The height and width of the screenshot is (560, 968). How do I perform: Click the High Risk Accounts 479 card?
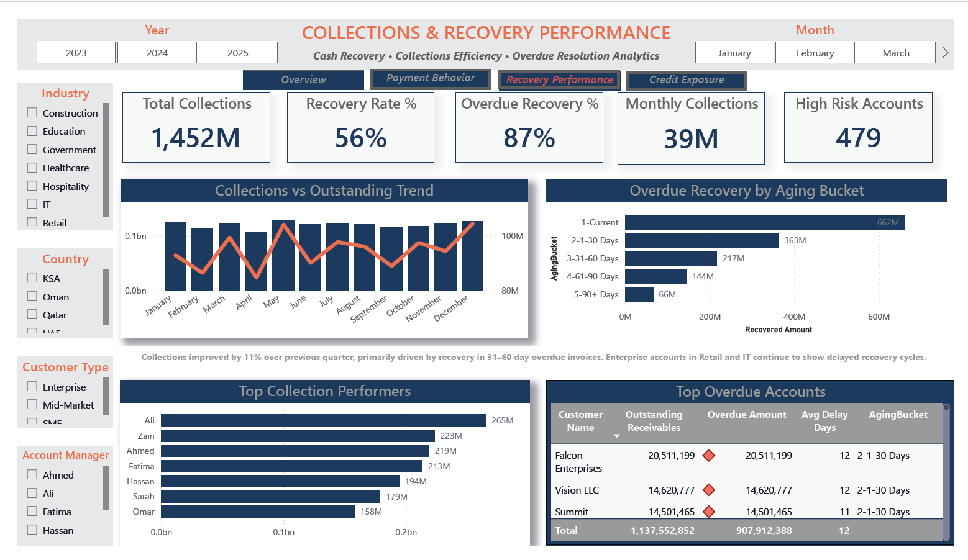click(x=858, y=127)
